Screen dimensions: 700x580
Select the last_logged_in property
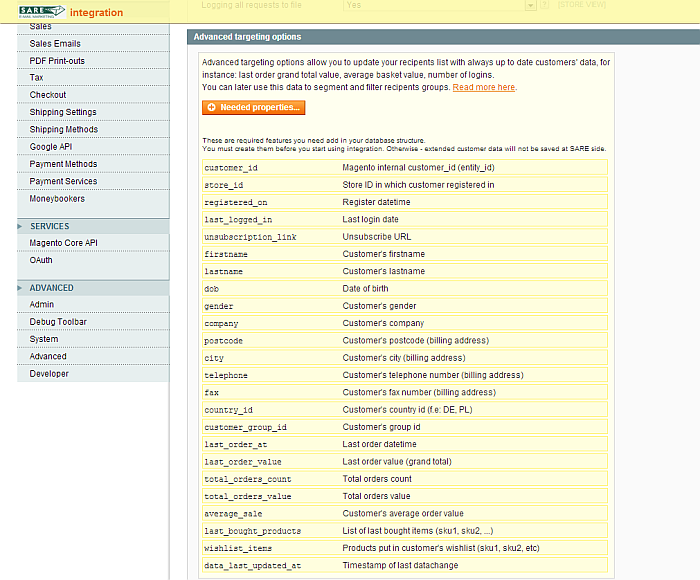point(238,220)
